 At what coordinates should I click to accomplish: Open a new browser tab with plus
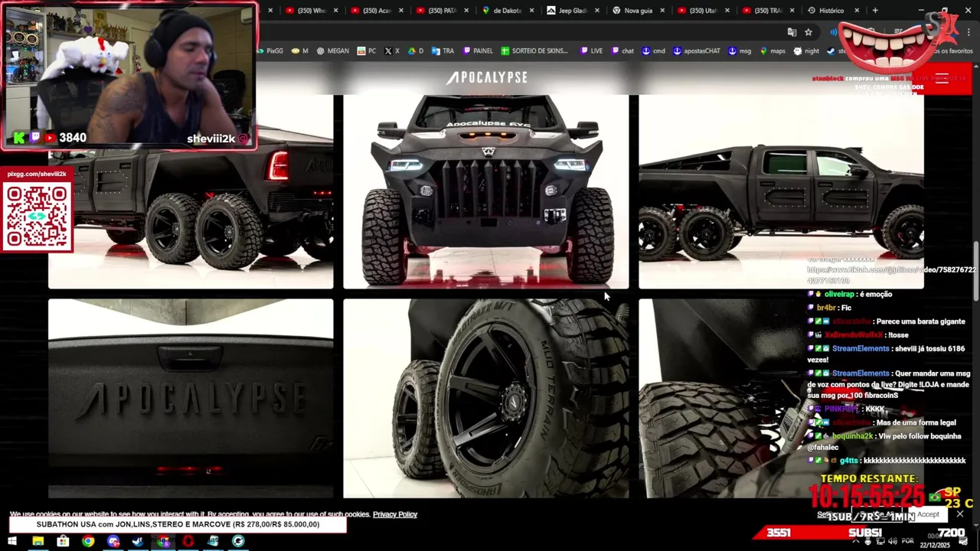point(875,11)
